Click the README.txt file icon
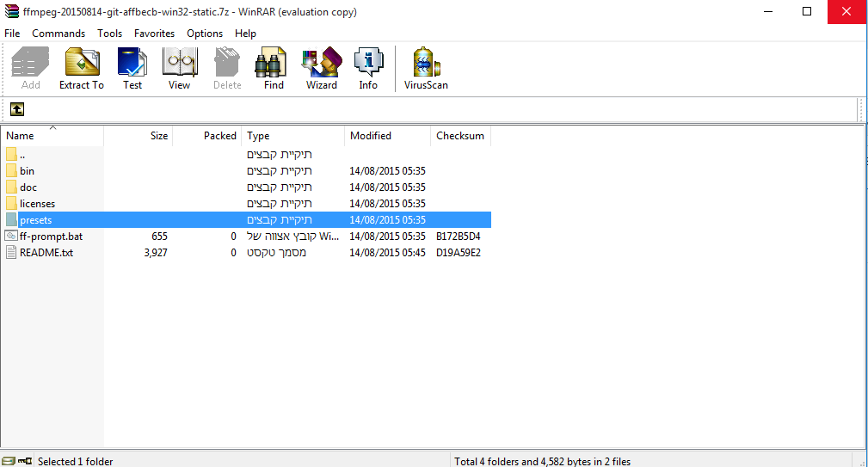 click(11, 252)
